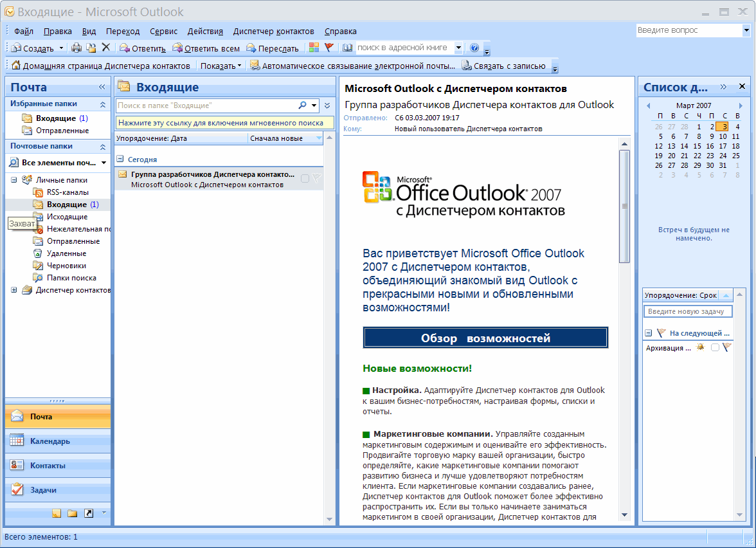The height and width of the screenshot is (548, 756).
Task: Click the Введите новую задачу input field
Action: click(x=688, y=311)
